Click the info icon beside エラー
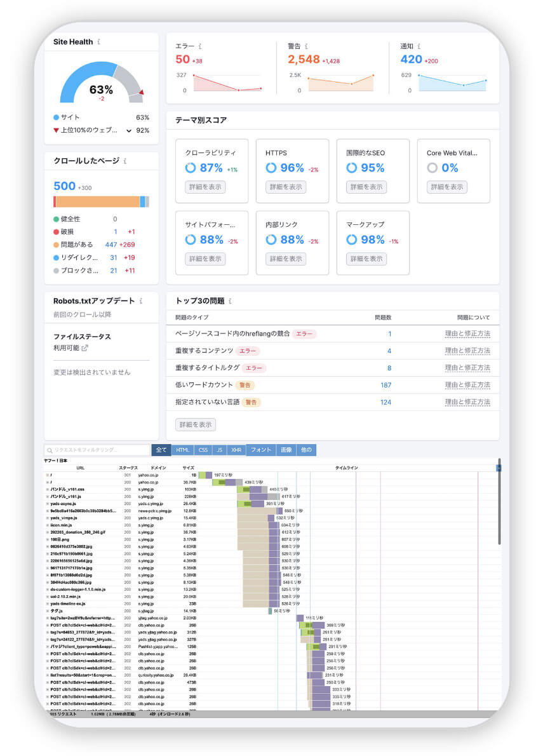The width and height of the screenshot is (536, 756). [200, 46]
